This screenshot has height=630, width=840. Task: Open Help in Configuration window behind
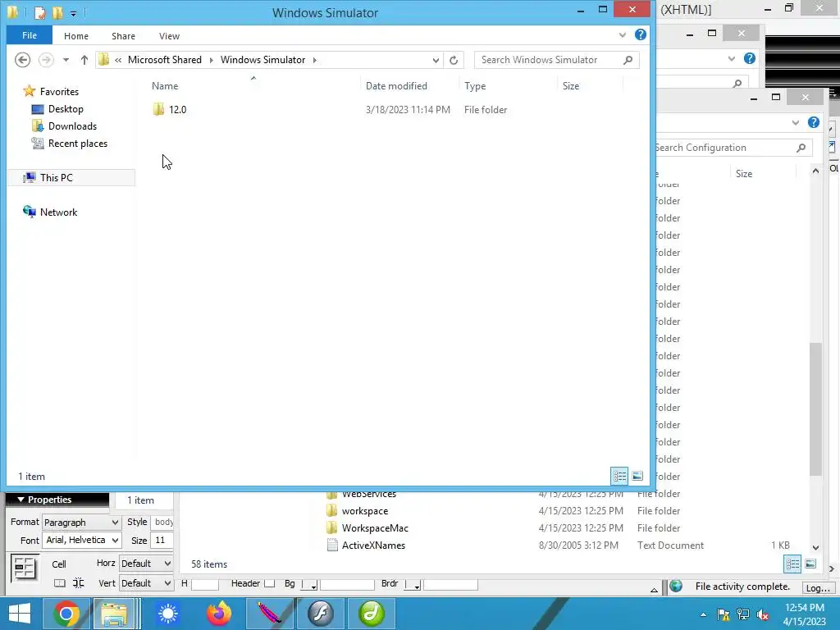(813, 122)
